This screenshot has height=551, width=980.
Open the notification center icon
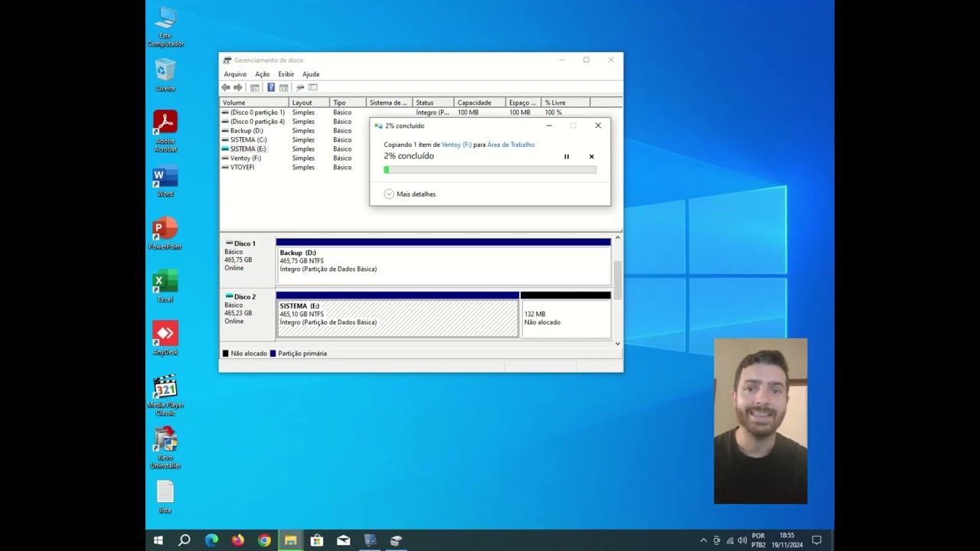[x=817, y=540]
